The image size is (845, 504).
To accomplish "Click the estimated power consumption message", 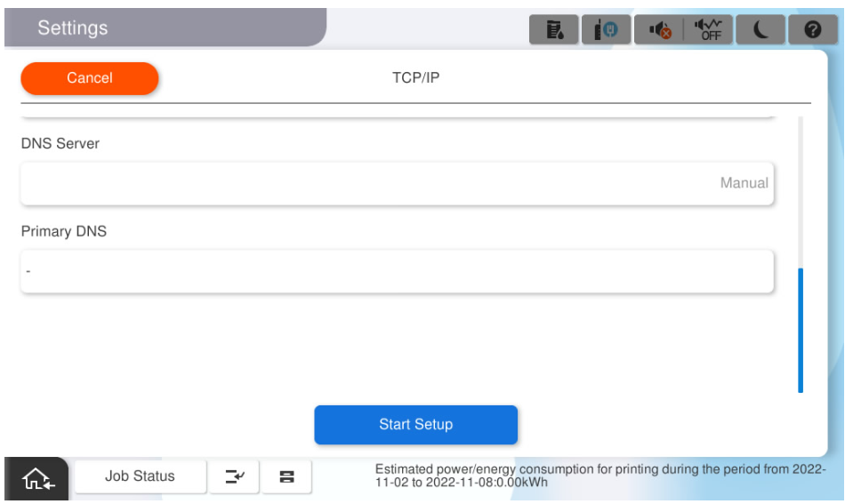I will coord(600,476).
